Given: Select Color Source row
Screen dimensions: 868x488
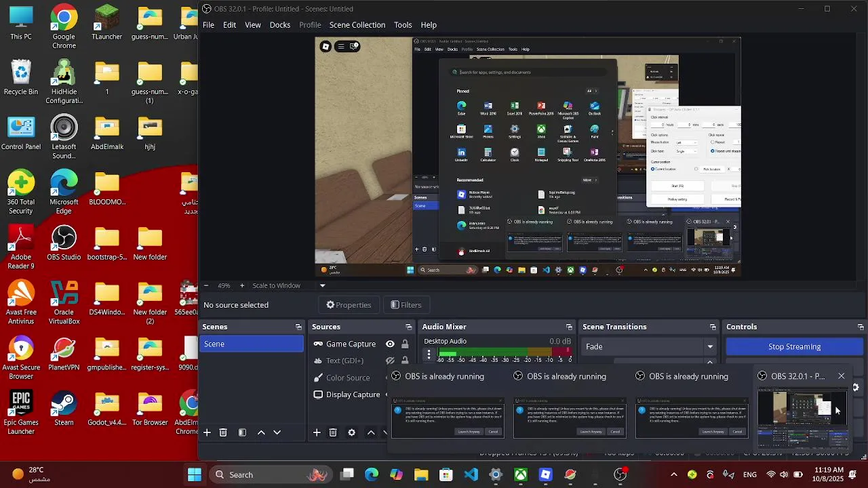Looking at the screenshot, I should click(349, 378).
